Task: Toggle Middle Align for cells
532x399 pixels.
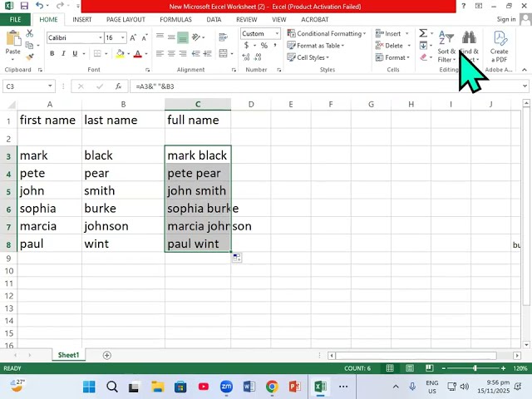Action: (x=171, y=37)
